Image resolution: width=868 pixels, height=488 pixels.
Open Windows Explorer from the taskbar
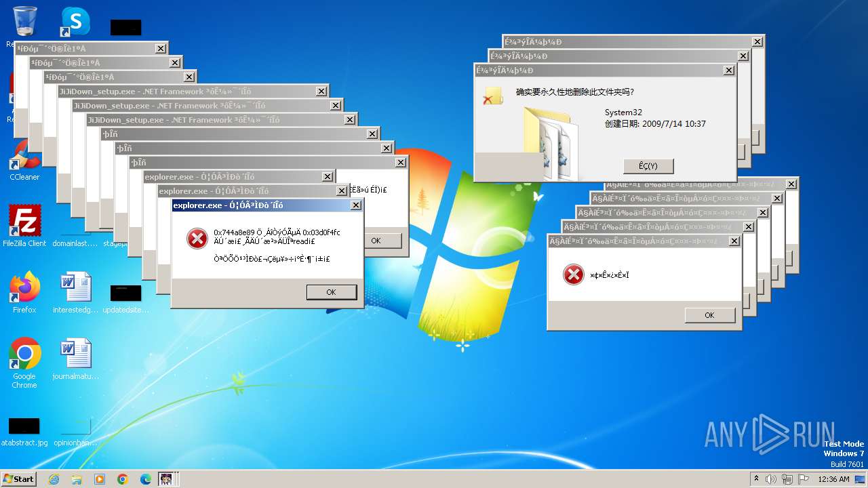77,479
